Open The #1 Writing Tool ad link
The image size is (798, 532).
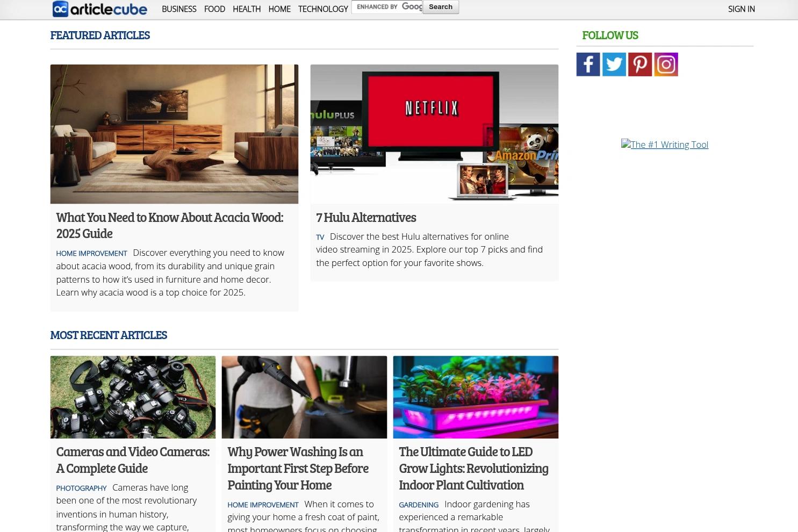665,145
